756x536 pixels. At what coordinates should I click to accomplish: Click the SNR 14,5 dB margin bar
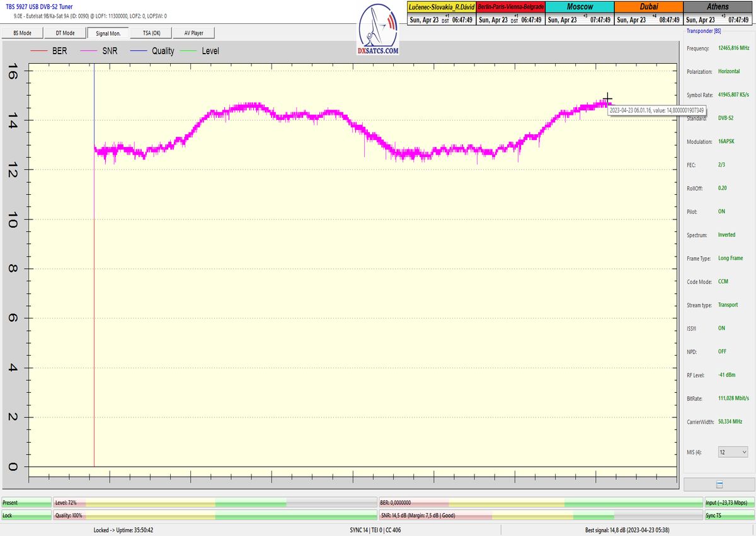pos(540,515)
